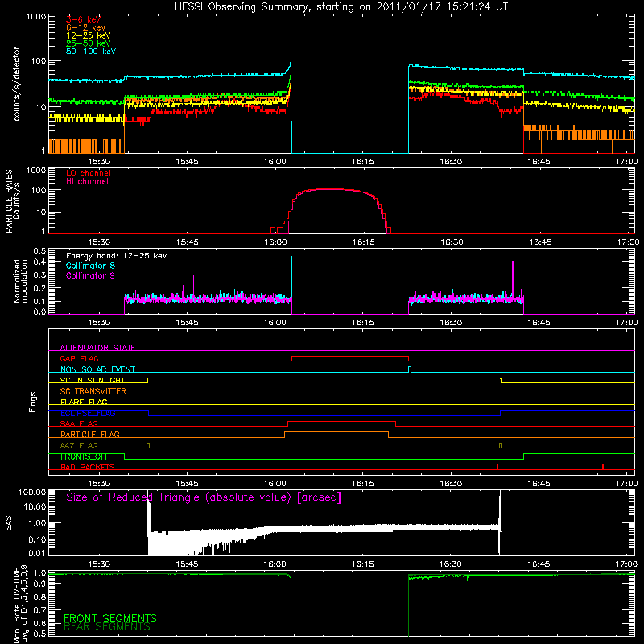
Task: Select the red 3-6 keV legend entry
Action: 83,19
